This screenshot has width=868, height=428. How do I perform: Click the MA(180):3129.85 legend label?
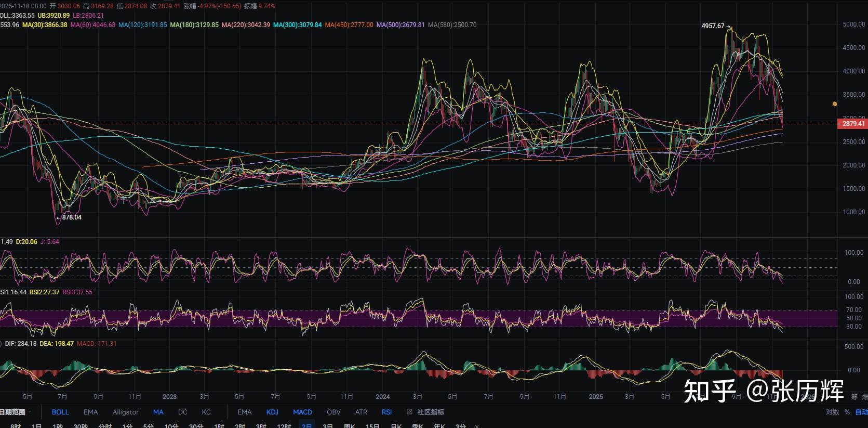(194, 25)
